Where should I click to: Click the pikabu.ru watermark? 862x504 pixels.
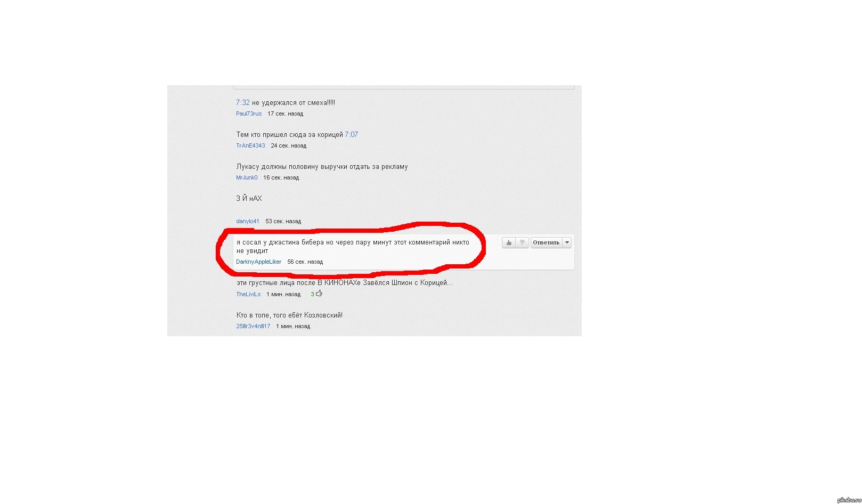click(x=849, y=499)
